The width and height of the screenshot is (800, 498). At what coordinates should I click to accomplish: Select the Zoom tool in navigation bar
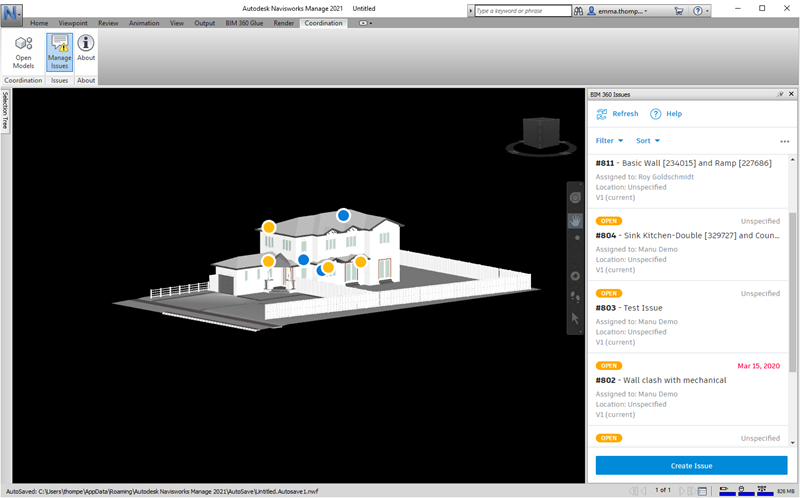click(577, 238)
